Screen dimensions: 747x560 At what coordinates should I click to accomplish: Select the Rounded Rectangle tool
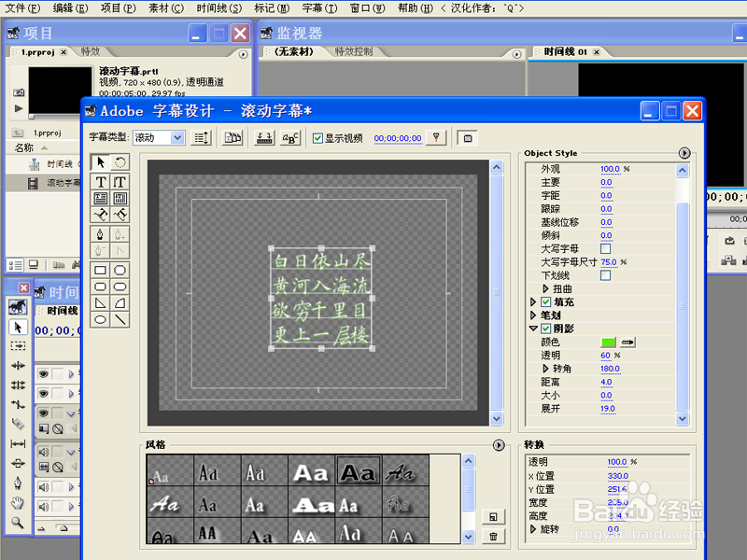coord(101,287)
